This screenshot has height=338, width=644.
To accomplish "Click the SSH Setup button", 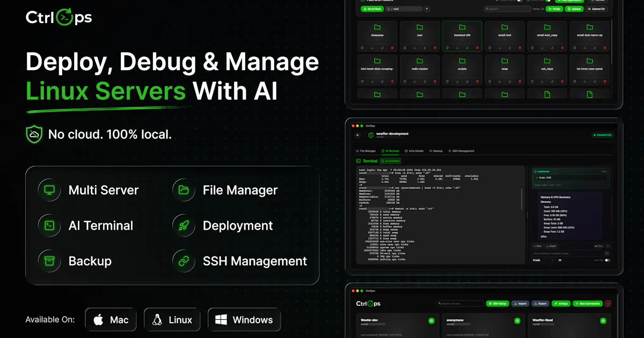I will click(497, 304).
